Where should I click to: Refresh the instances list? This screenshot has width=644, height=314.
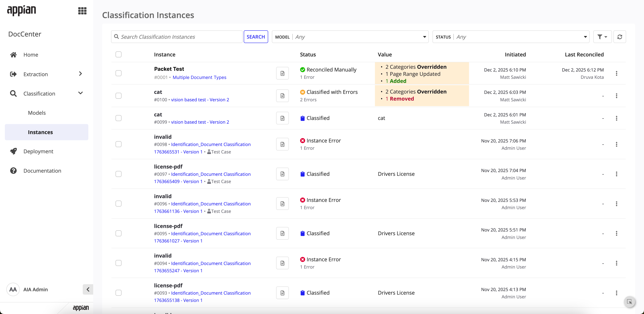[620, 37]
